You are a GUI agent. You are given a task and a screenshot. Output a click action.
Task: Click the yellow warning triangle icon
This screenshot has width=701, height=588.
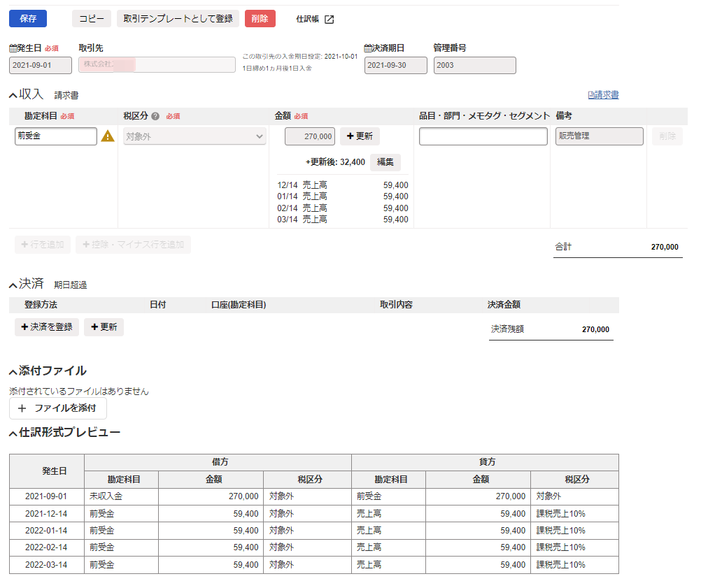click(x=108, y=136)
